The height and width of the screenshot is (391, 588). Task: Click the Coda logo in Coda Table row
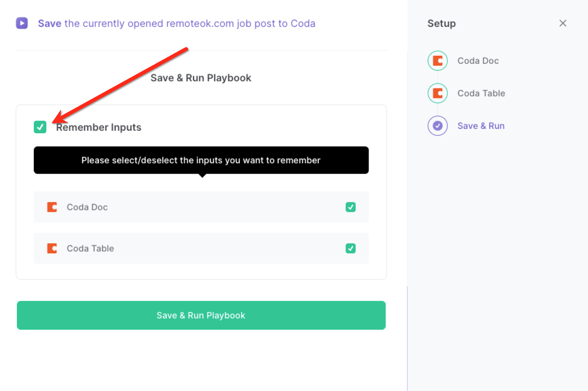point(52,248)
